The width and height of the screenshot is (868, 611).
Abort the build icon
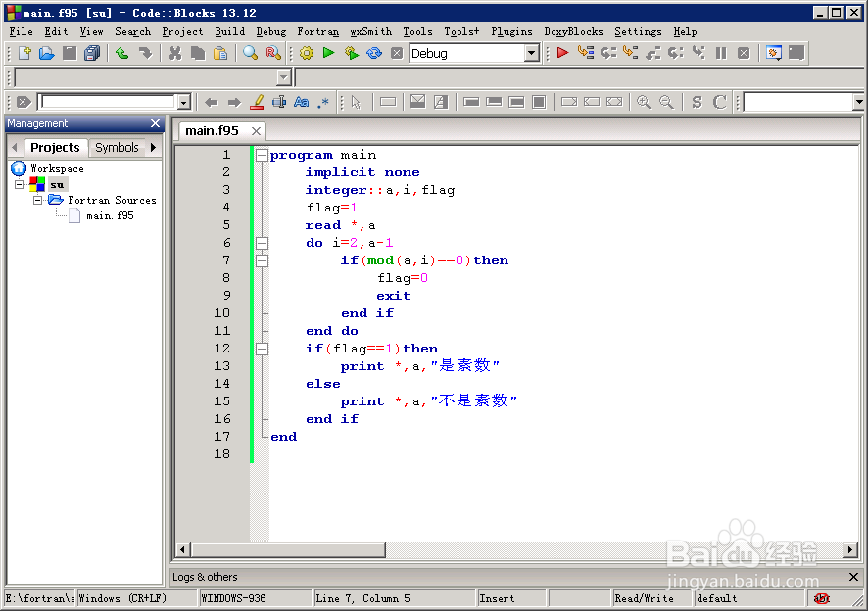tap(397, 53)
